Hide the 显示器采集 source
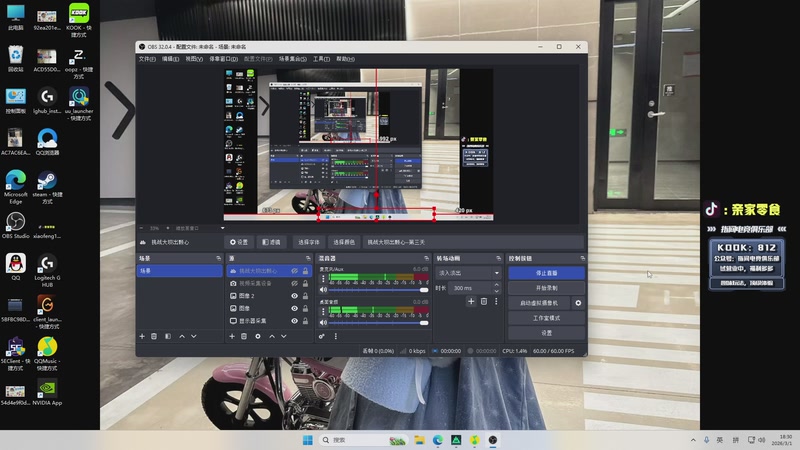 294,321
